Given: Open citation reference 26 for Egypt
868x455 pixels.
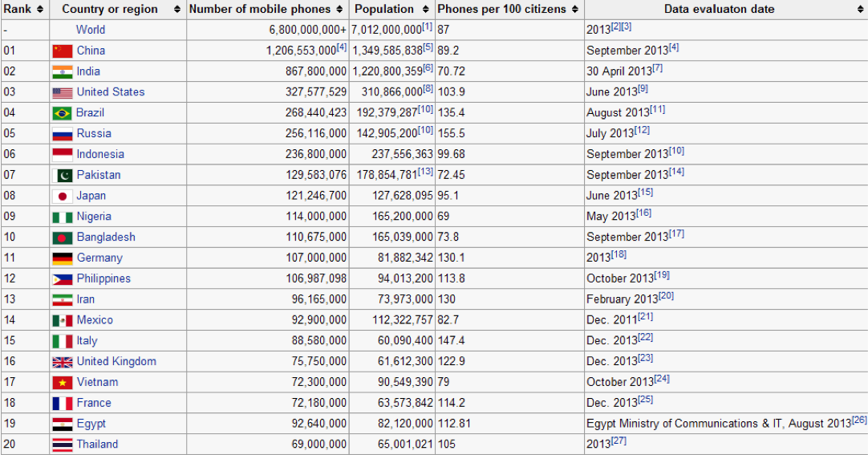Looking at the screenshot, I should (859, 420).
